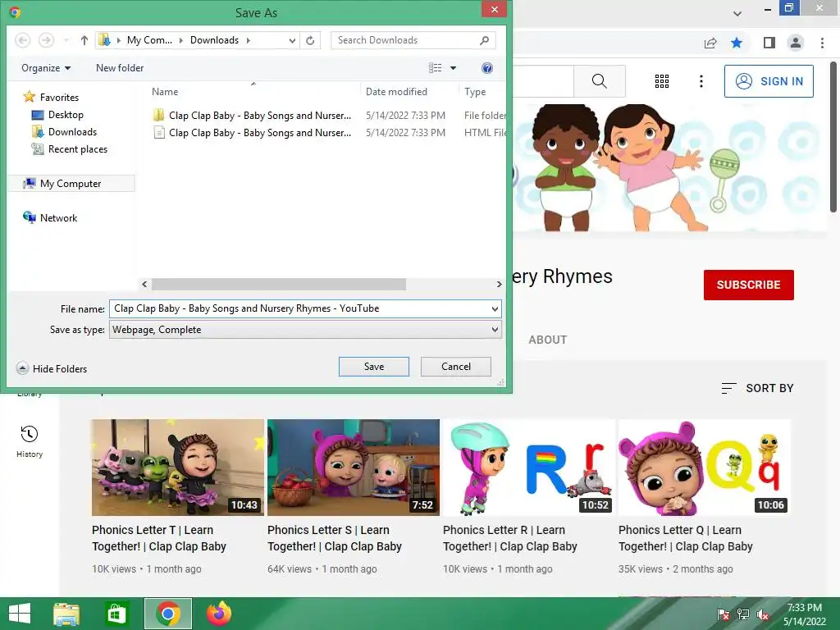Click the SIGN IN button on YouTube

coord(769,81)
